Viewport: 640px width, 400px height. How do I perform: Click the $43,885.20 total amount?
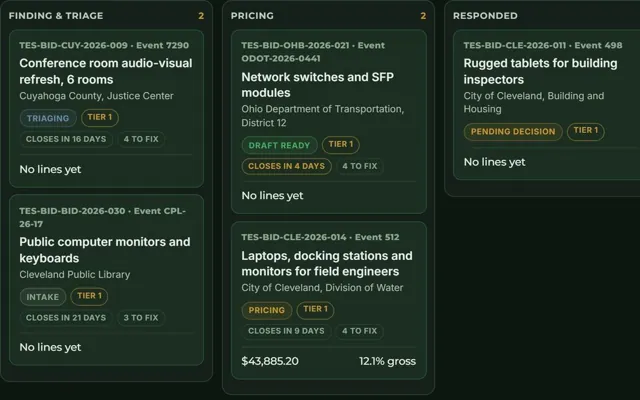(x=270, y=361)
